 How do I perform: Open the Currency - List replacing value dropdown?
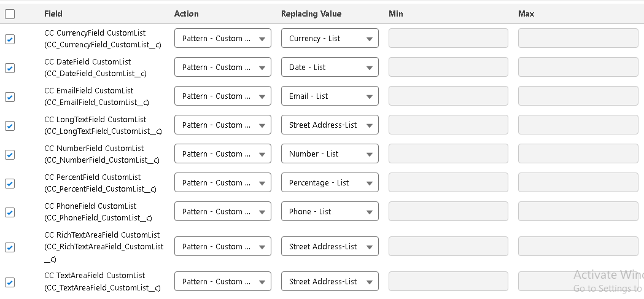[330, 39]
